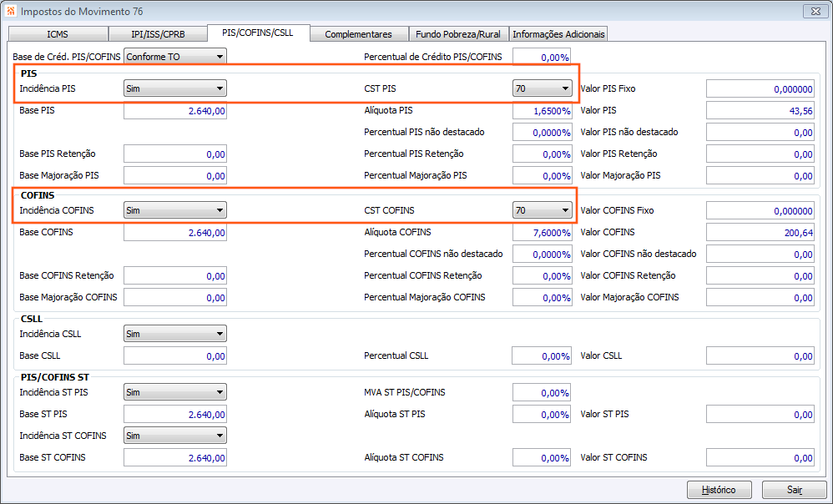Screen dimensions: 833x504
Task: Open the Incidência CSLL dropdown
Action: point(220,334)
